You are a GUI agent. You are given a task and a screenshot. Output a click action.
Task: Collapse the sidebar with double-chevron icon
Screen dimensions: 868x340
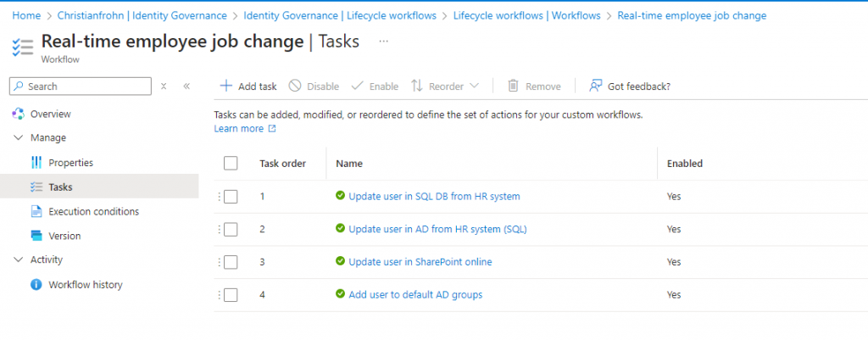click(186, 86)
